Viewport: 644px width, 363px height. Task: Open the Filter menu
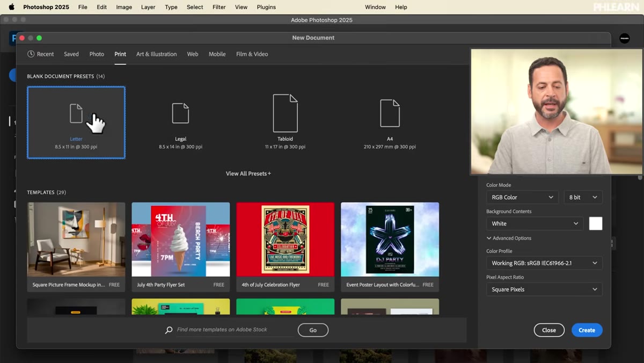click(x=219, y=7)
